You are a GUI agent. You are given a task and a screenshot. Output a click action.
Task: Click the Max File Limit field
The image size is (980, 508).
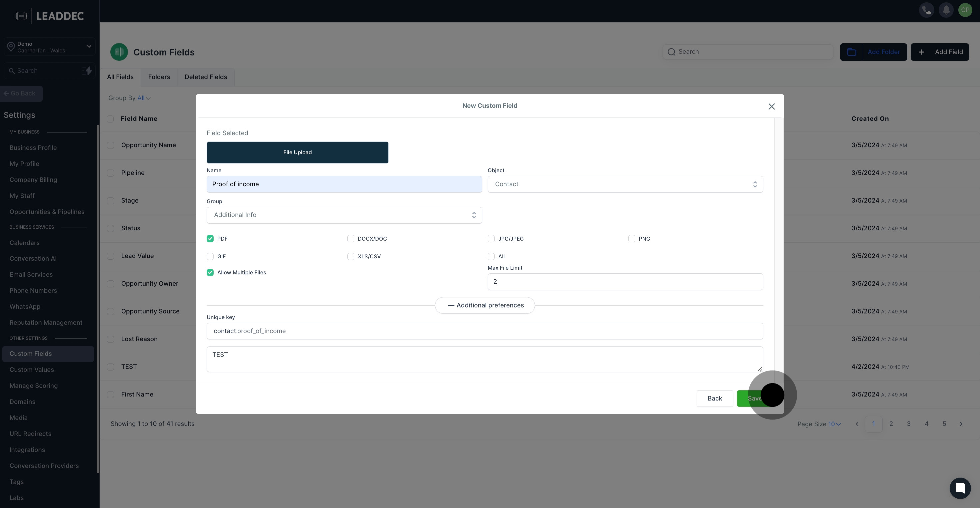coord(625,282)
